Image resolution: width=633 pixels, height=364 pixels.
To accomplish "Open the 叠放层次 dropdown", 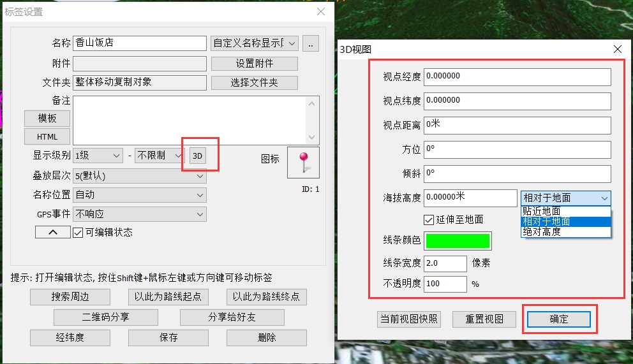I will 140,176.
